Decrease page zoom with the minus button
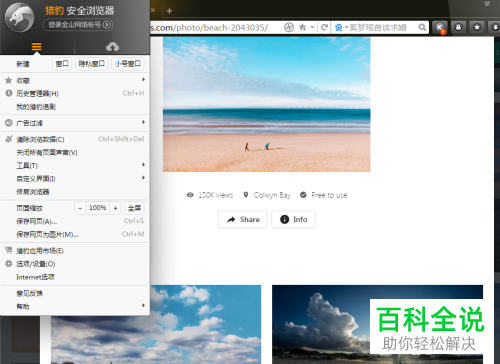The height and width of the screenshot is (364, 500). coord(80,208)
